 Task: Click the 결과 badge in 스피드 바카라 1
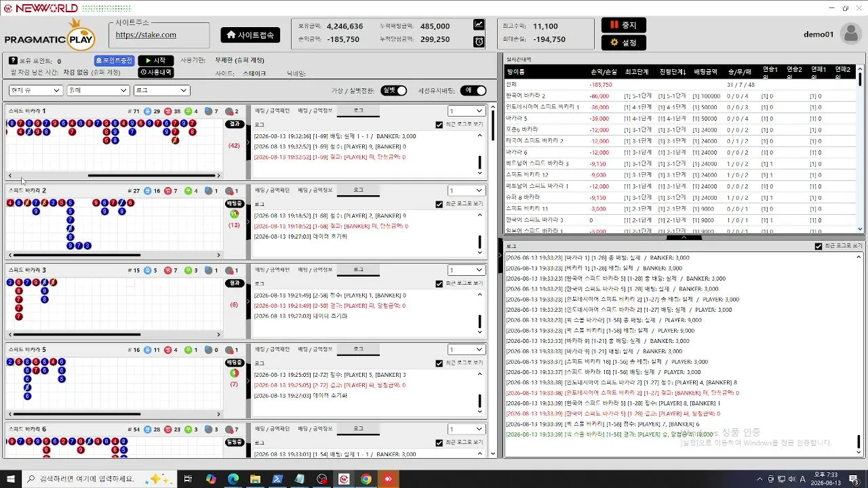pos(235,124)
